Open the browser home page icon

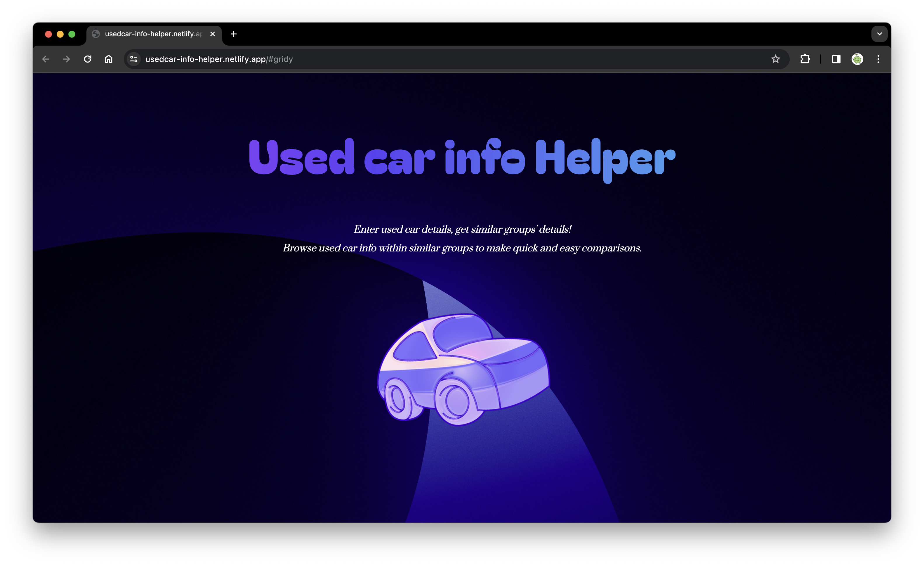109,59
